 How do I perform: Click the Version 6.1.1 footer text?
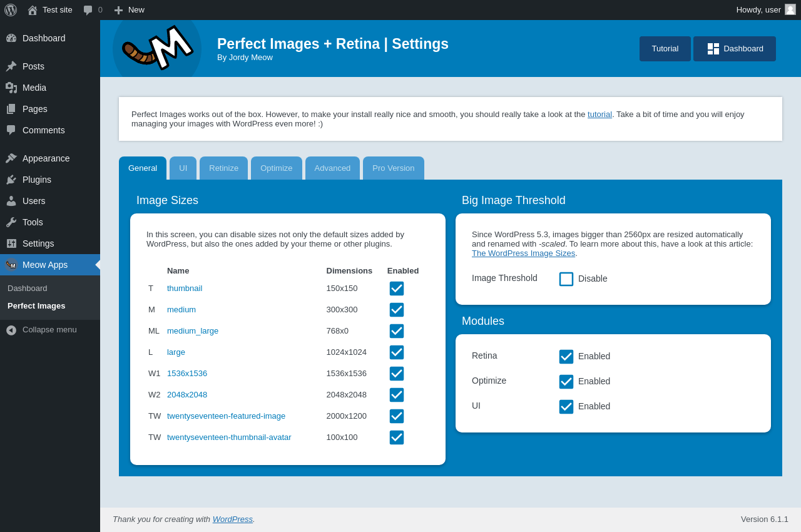[x=765, y=519]
